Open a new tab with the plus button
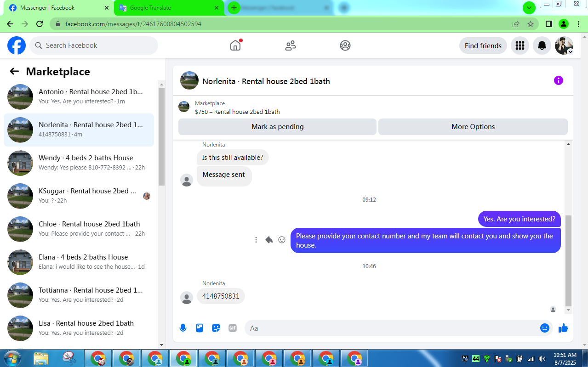This screenshot has width=588, height=367. [234, 8]
